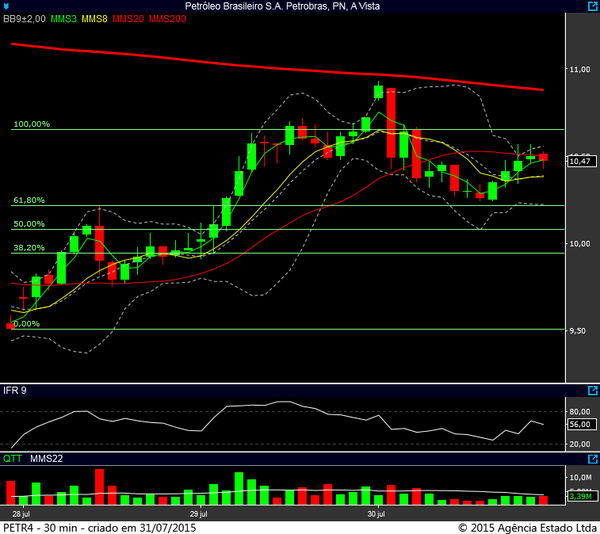
Task: Click the volume value tag 3,39M
Action: pyautogui.click(x=581, y=496)
